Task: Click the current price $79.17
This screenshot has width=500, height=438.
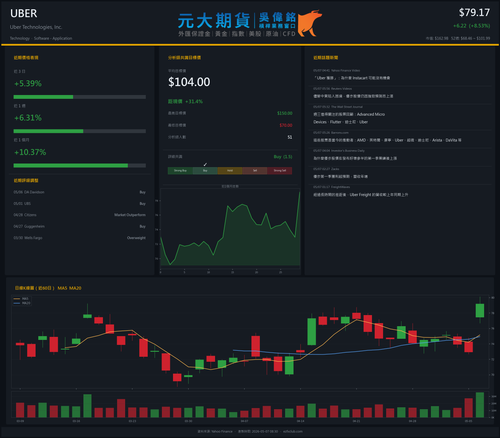Action: click(474, 13)
